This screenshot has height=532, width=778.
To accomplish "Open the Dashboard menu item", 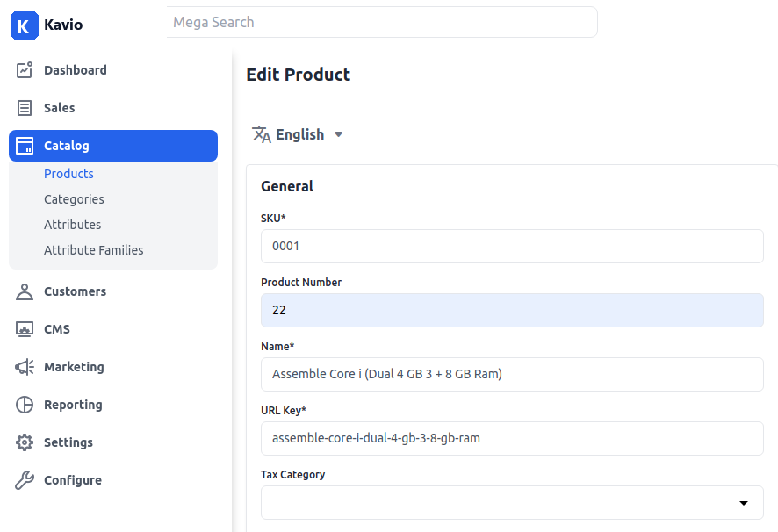I will (76, 70).
